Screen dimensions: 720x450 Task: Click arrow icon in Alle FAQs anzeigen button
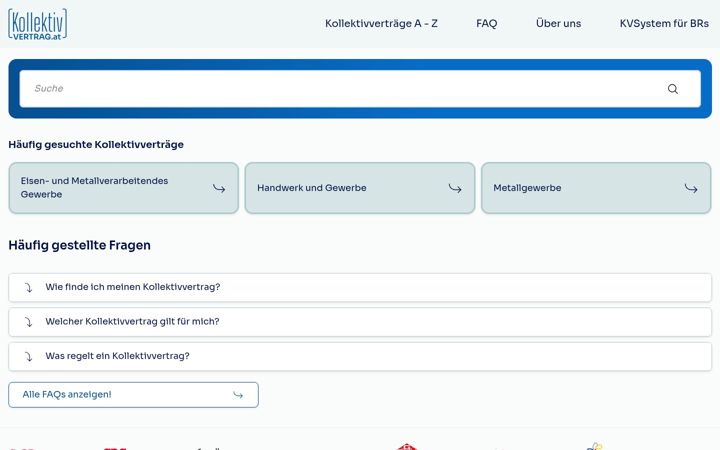(x=238, y=395)
